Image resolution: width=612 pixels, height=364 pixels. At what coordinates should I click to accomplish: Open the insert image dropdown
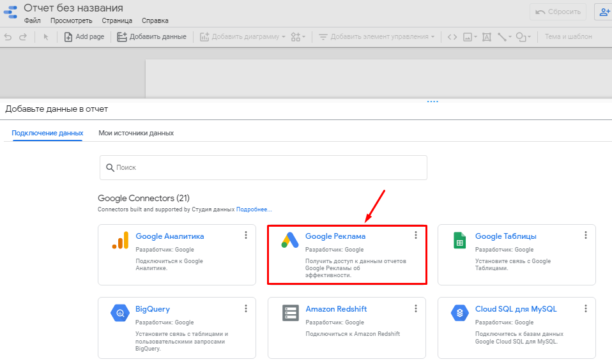point(470,36)
